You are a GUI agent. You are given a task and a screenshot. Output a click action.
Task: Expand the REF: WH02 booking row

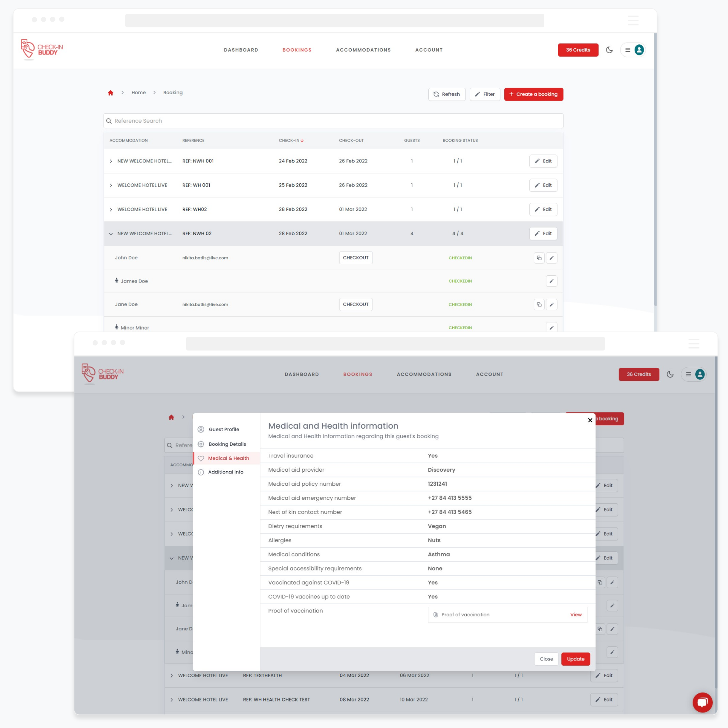pos(111,210)
